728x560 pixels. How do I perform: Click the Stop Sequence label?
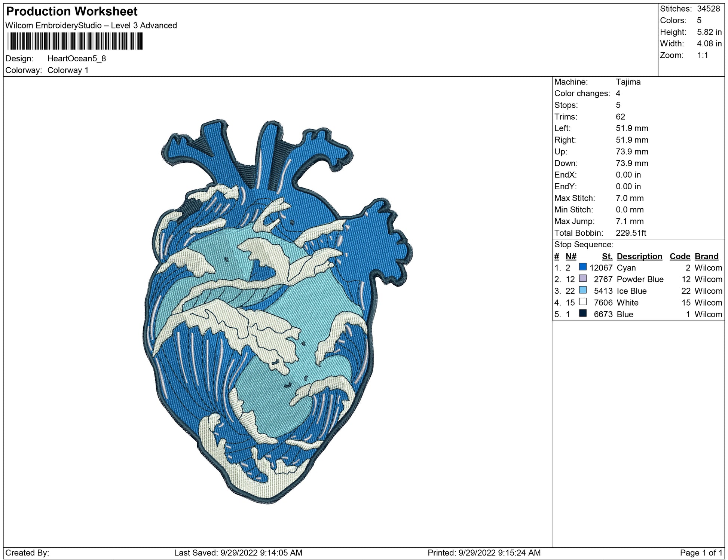click(584, 245)
